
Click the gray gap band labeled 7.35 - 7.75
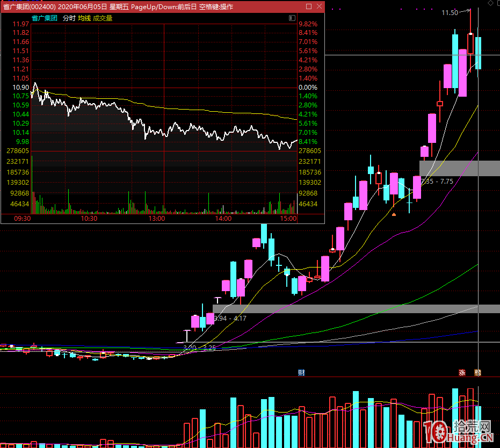coord(460,168)
